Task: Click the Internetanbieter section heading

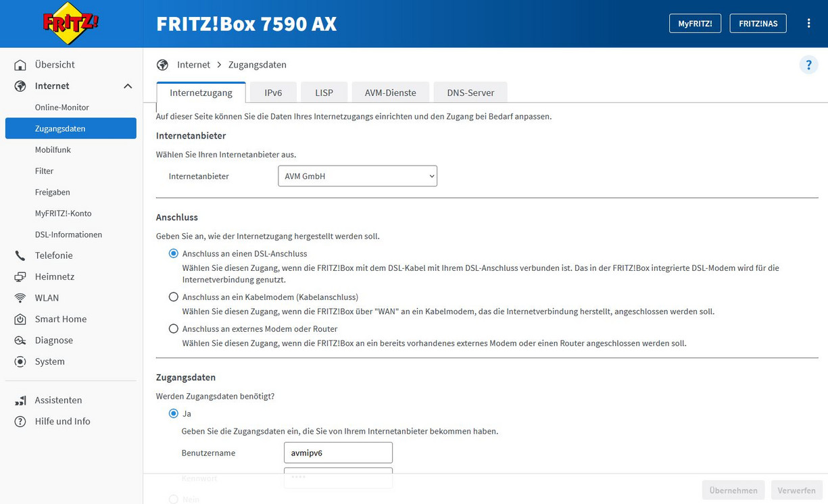Action: click(191, 136)
